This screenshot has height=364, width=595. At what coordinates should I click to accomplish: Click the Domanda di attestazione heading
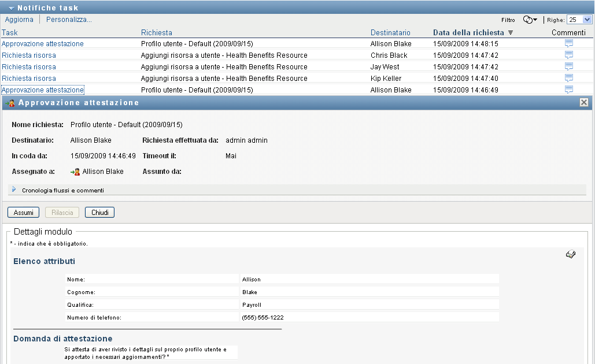click(63, 339)
